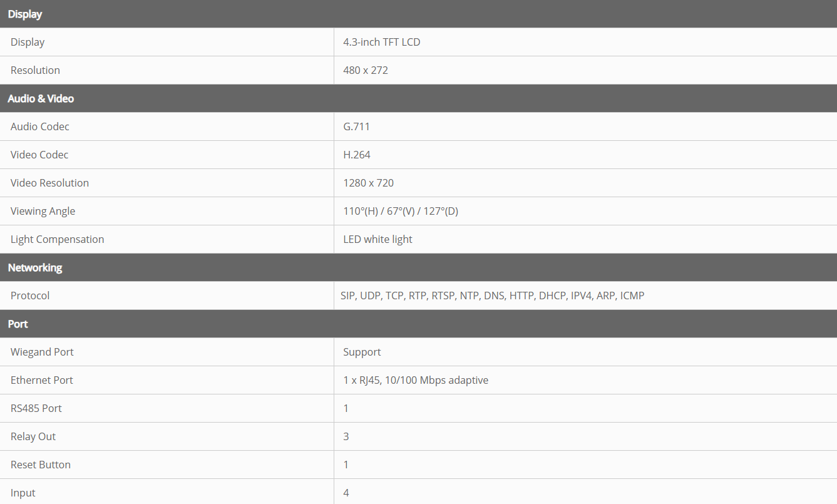Select the 1280 x 720 video resolution value
This screenshot has height=504, width=837.
[x=368, y=183]
